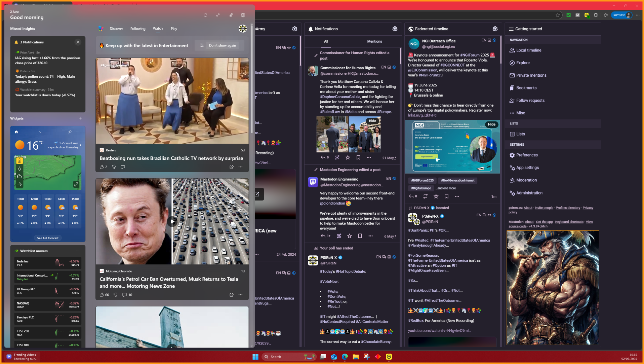Open the Profiles directory link
The height and width of the screenshot is (364, 644).
568,208
